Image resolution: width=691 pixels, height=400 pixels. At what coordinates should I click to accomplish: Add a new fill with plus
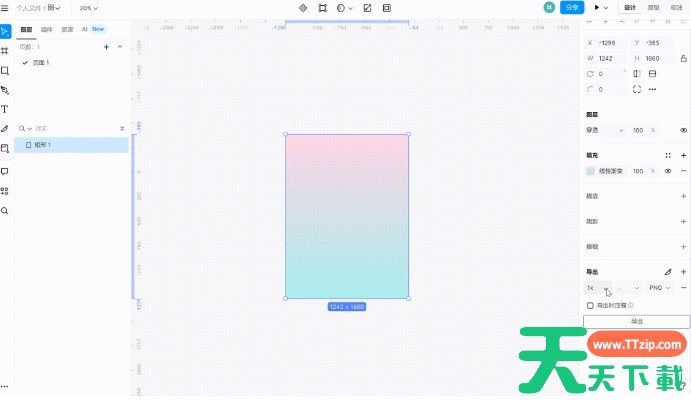684,156
